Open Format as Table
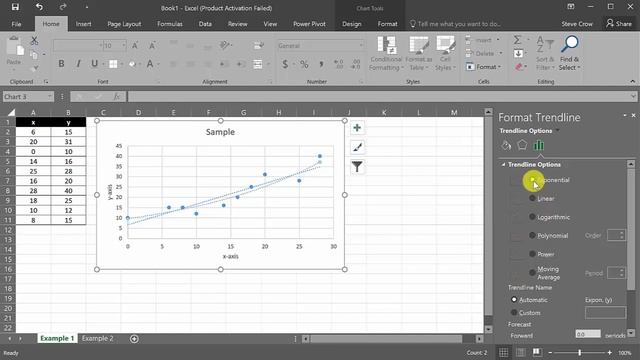Screen dimensions: 640x360 click(418, 53)
